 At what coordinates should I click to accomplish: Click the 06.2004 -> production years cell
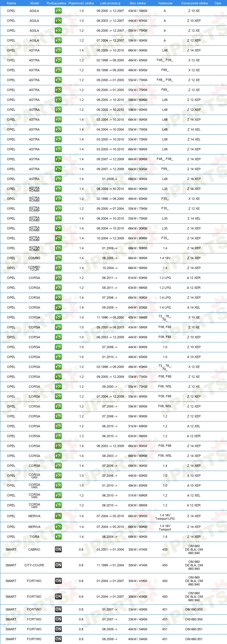pos(110,537)
